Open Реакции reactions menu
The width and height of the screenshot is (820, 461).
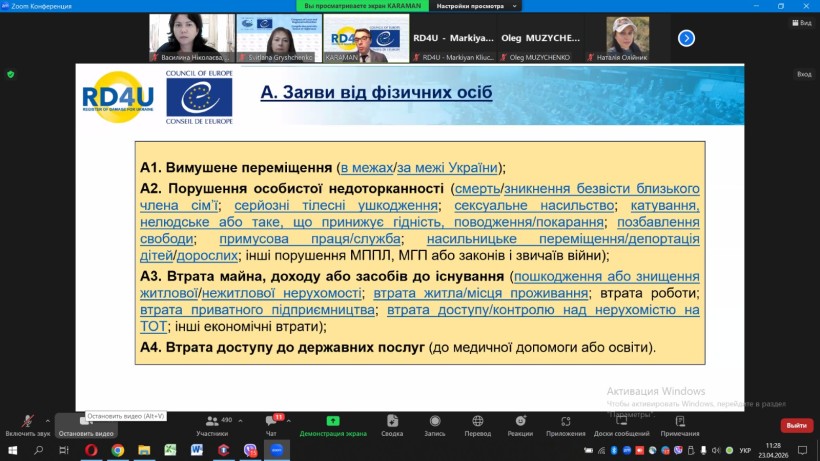520,425
